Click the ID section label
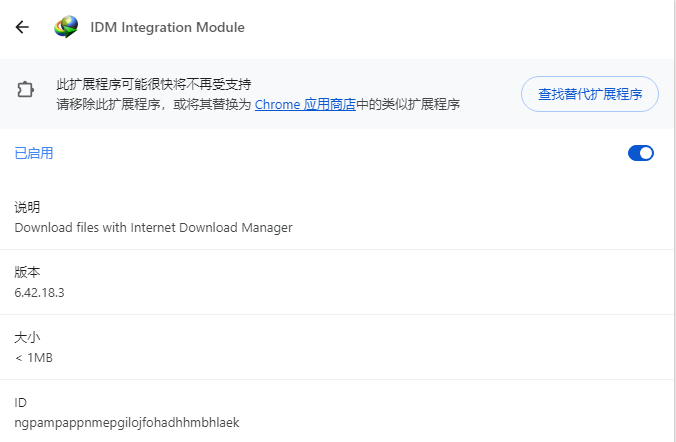676x442 pixels. [20, 402]
